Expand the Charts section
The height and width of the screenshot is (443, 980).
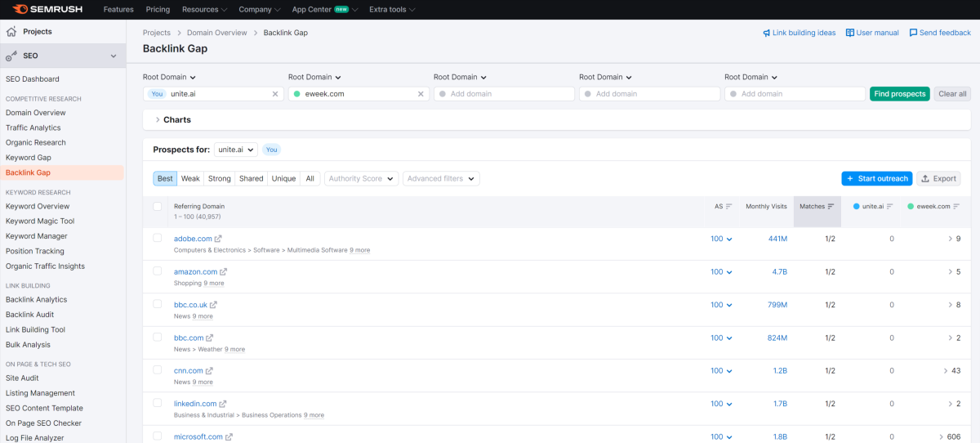coord(173,119)
